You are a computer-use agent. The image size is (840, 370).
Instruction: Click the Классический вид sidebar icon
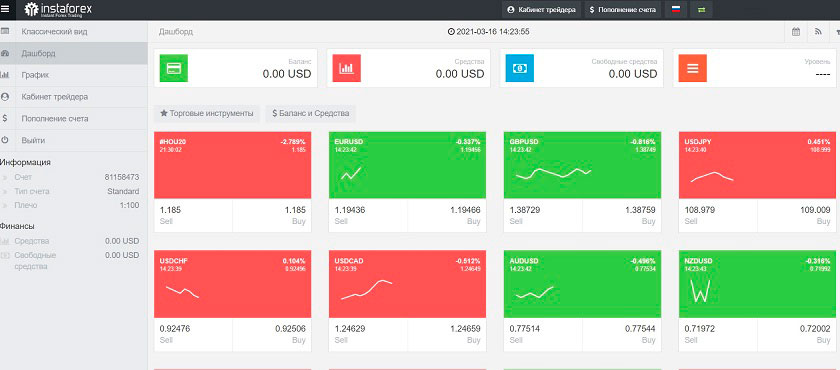click(5, 32)
